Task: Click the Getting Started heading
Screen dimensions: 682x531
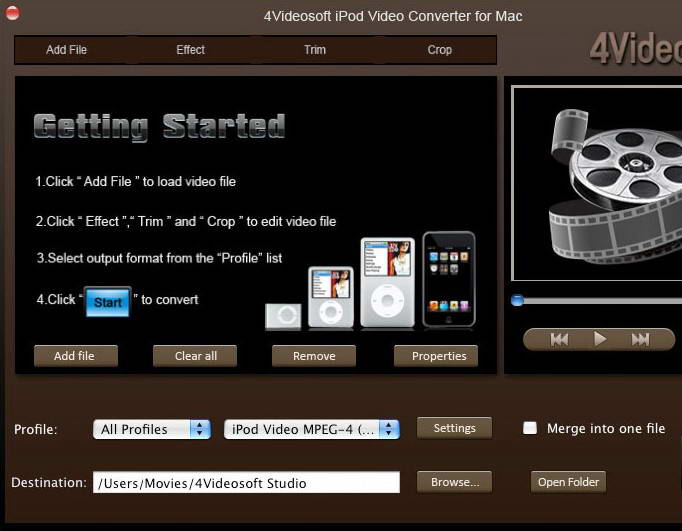Action: click(159, 127)
